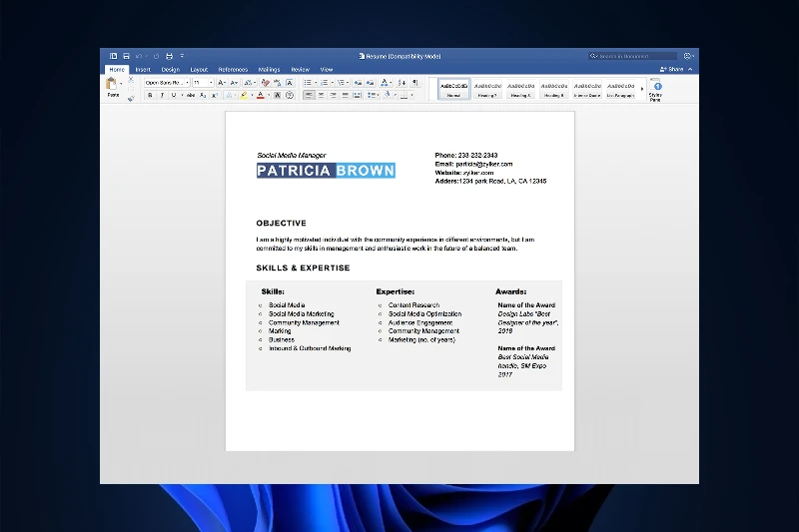This screenshot has width=799, height=532.
Task: Decrease font size with the smaller A
Action: (x=234, y=83)
